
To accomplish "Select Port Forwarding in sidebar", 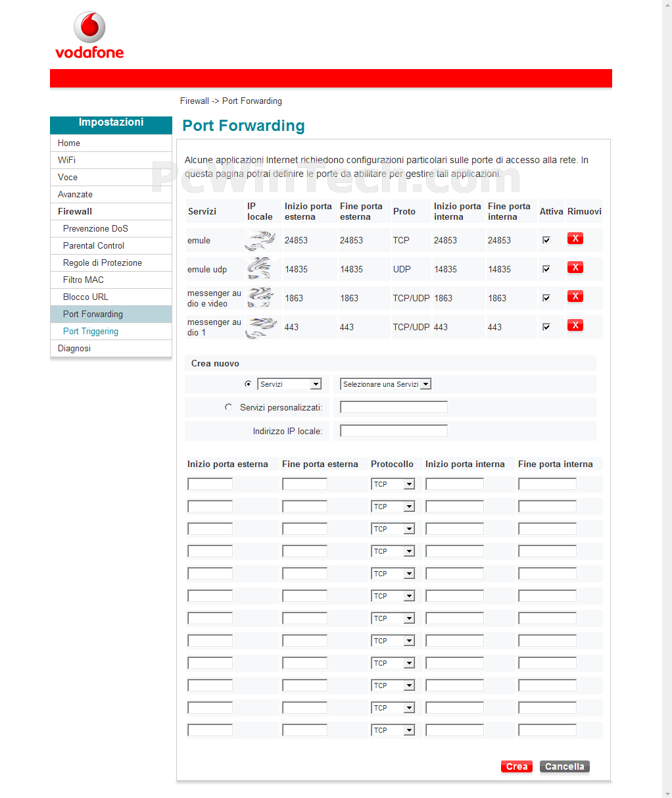I will coord(111,314).
